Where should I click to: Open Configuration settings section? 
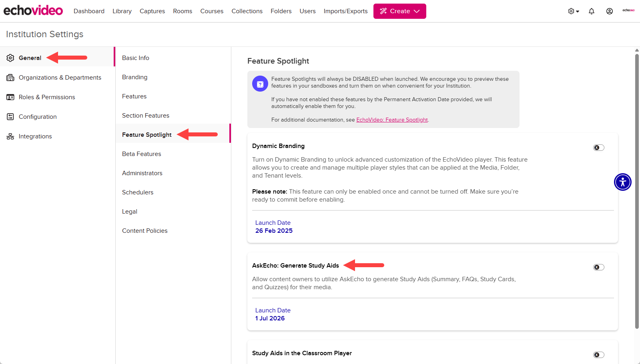click(57, 117)
